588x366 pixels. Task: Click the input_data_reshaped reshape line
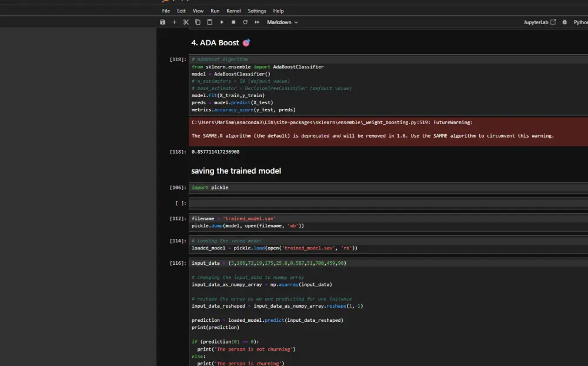pos(277,306)
